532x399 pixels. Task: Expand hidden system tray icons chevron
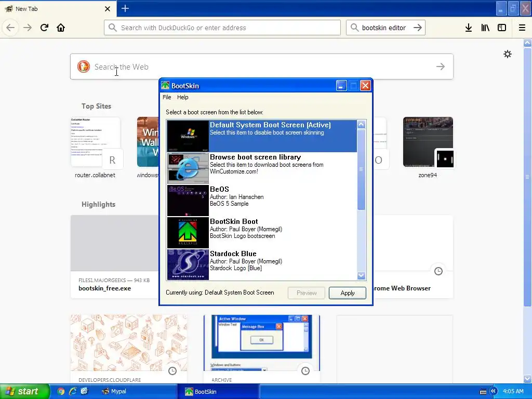click(493, 391)
